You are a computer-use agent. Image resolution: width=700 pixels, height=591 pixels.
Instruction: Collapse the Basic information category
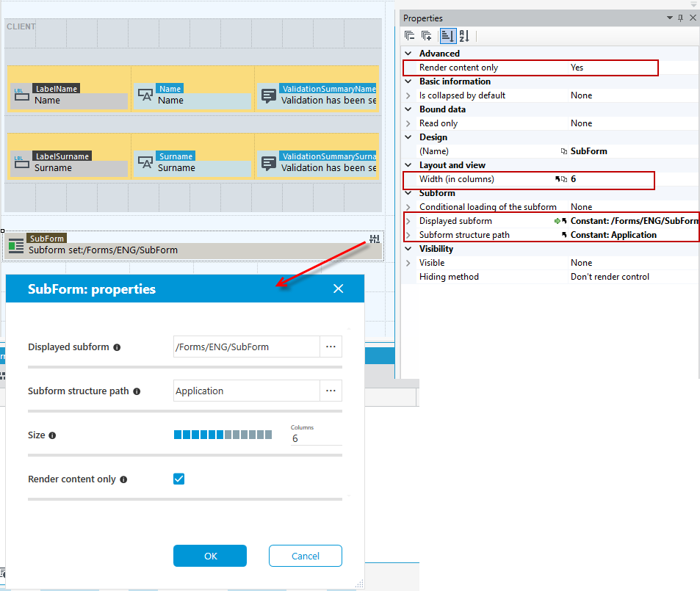pyautogui.click(x=408, y=81)
